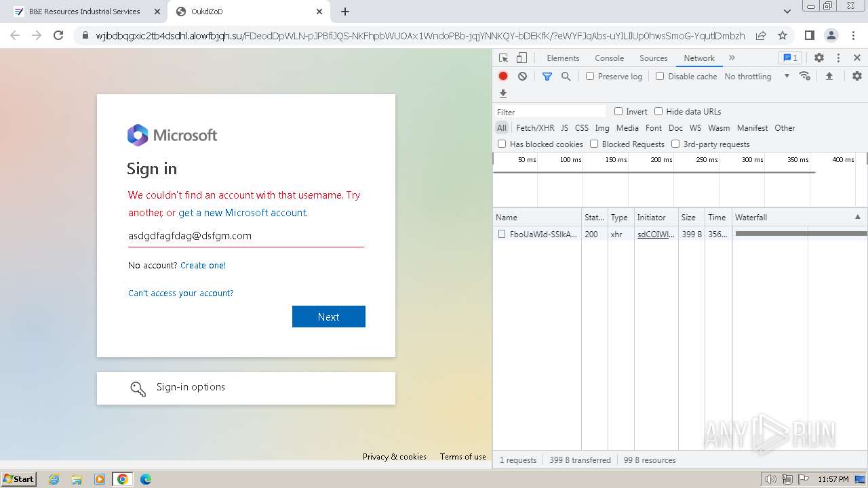Viewport: 868px width, 488px height.
Task: Select the FboUaWId request row checkbox
Action: (502, 234)
